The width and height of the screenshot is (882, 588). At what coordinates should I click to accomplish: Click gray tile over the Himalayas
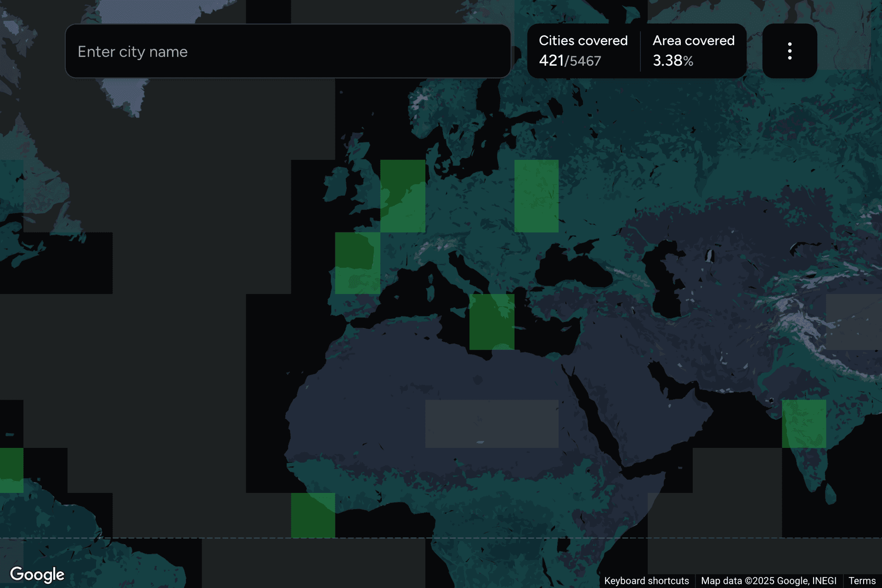pyautogui.click(x=854, y=322)
